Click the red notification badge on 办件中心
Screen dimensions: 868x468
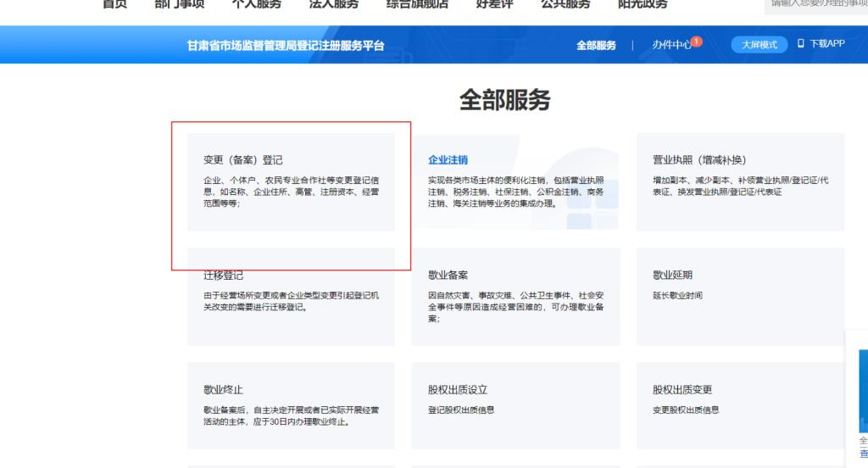[x=696, y=41]
